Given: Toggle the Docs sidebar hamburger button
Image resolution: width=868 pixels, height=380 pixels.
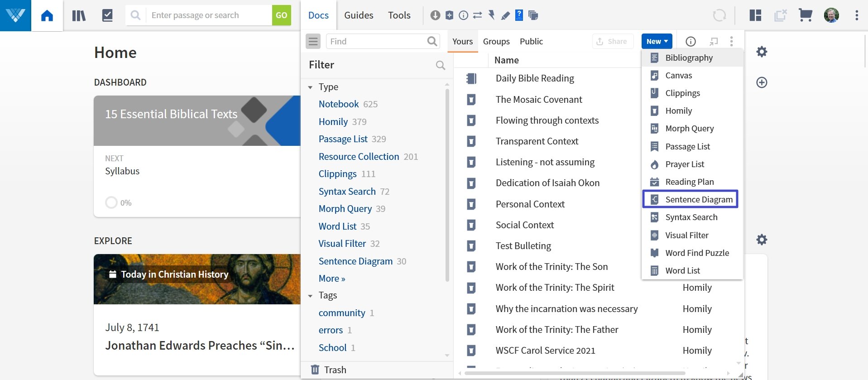Looking at the screenshot, I should [313, 41].
